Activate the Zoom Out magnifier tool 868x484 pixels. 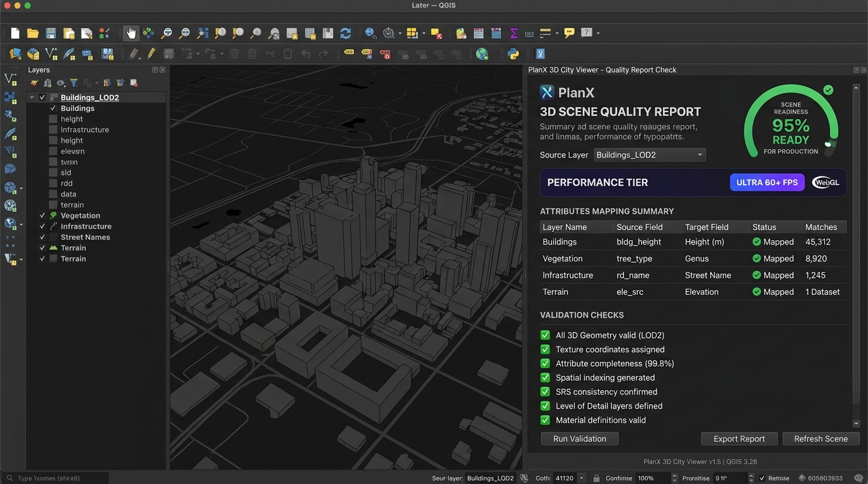tap(184, 33)
